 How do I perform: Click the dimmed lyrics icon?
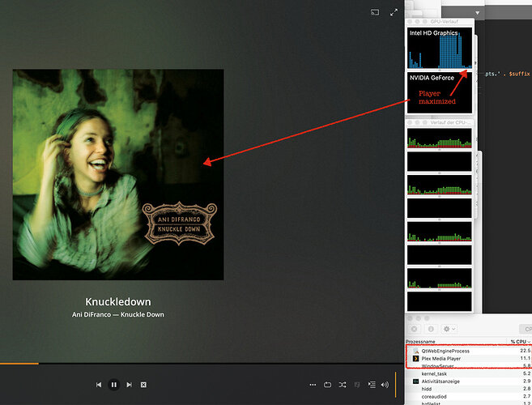[x=357, y=385]
